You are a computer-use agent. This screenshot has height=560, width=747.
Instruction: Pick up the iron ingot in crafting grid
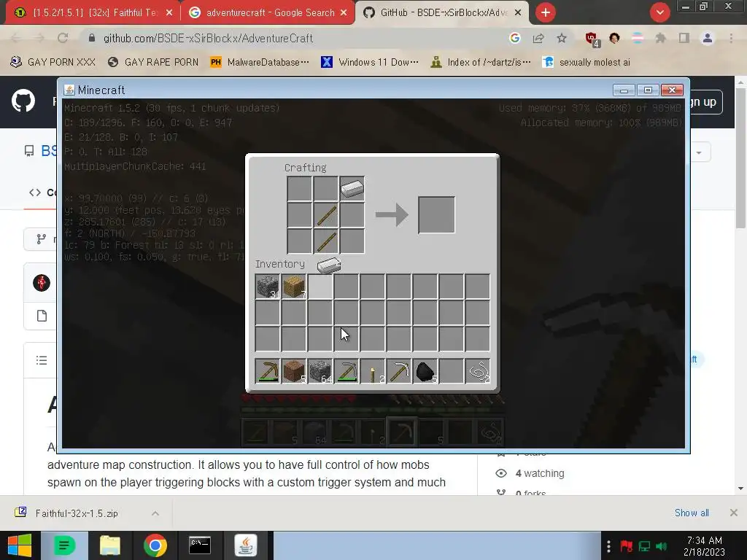pyautogui.click(x=352, y=189)
